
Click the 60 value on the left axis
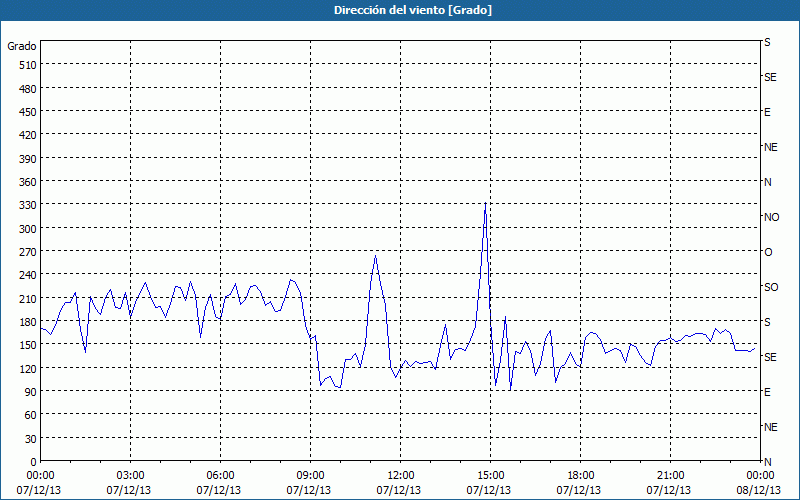[x=31, y=415]
